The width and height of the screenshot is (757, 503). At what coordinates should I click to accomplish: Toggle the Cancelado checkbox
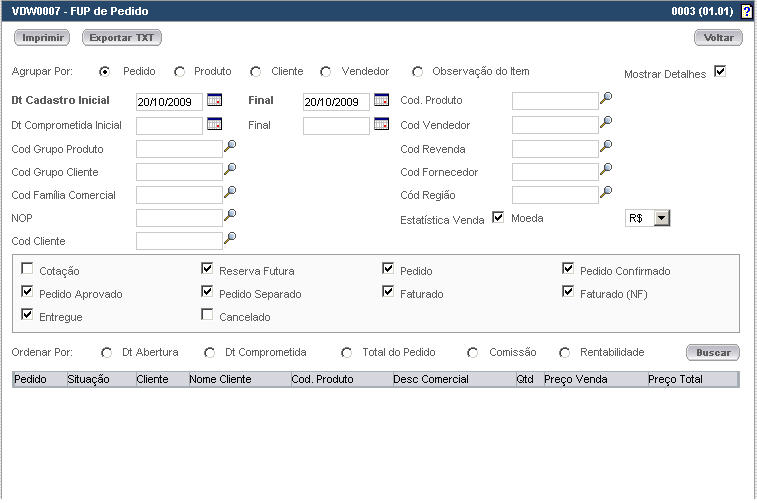pos(207,315)
